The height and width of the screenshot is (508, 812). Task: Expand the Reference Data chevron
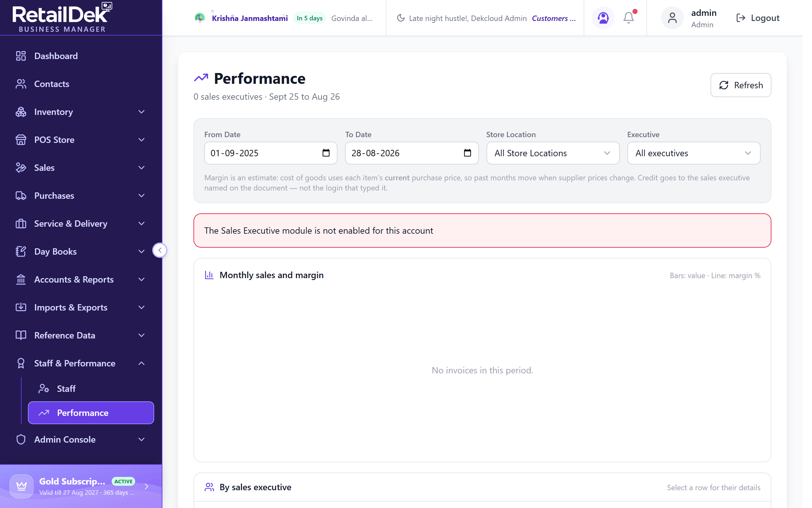141,335
